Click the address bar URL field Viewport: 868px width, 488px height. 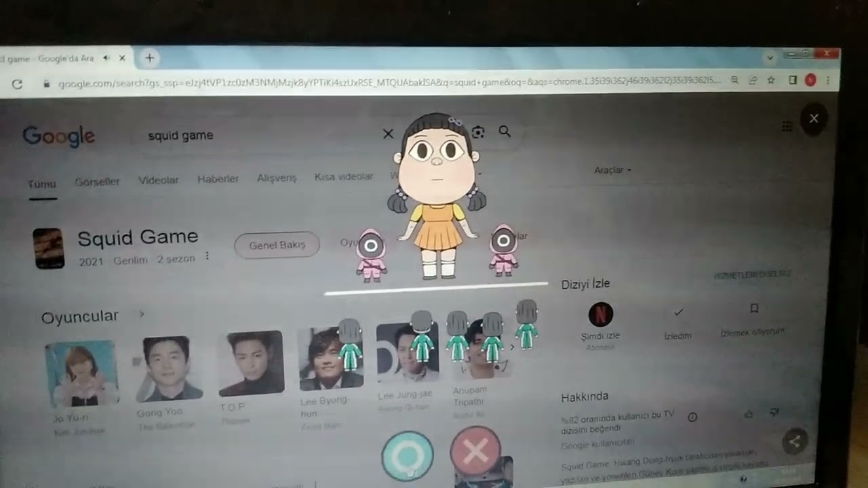[390, 82]
